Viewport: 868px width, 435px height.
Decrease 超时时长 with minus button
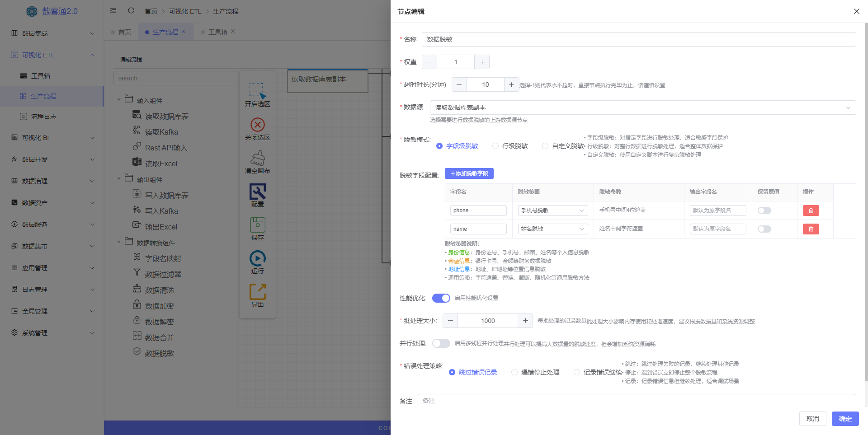459,84
